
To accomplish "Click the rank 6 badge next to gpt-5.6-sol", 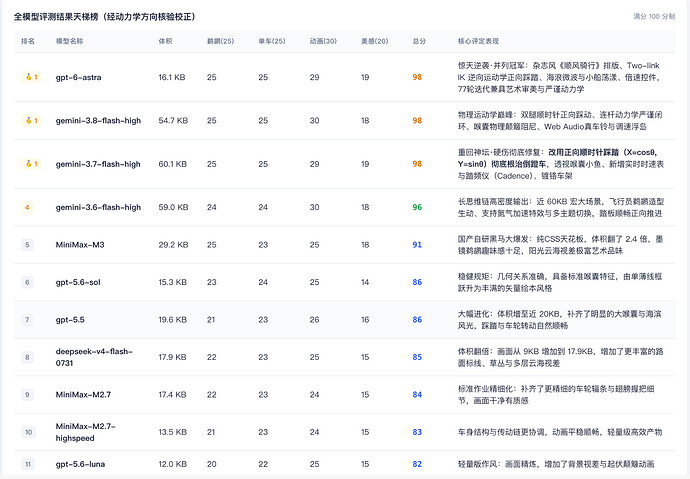I will 27,282.
